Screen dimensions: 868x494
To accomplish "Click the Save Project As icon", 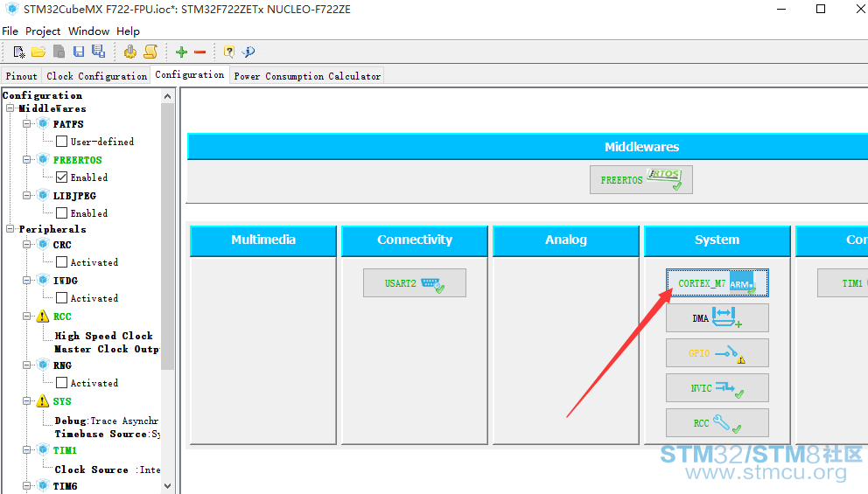I will coord(99,52).
